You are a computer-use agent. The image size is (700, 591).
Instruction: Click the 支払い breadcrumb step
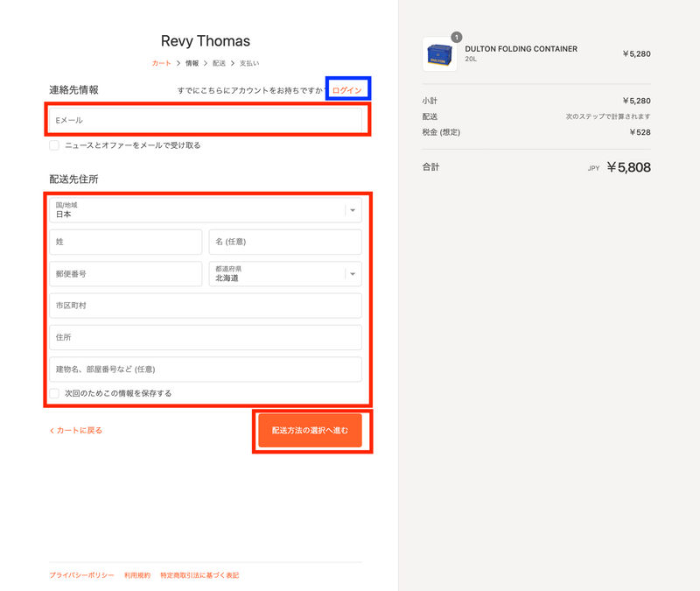[249, 63]
